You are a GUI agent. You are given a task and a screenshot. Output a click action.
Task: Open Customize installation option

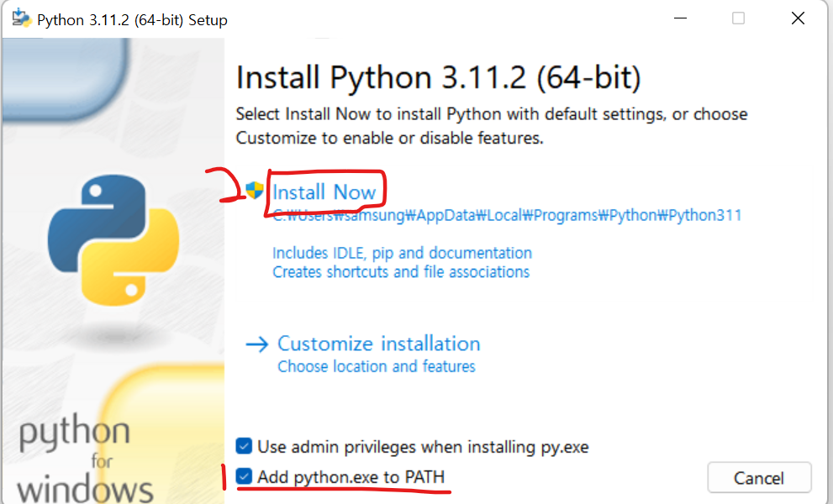tap(379, 344)
